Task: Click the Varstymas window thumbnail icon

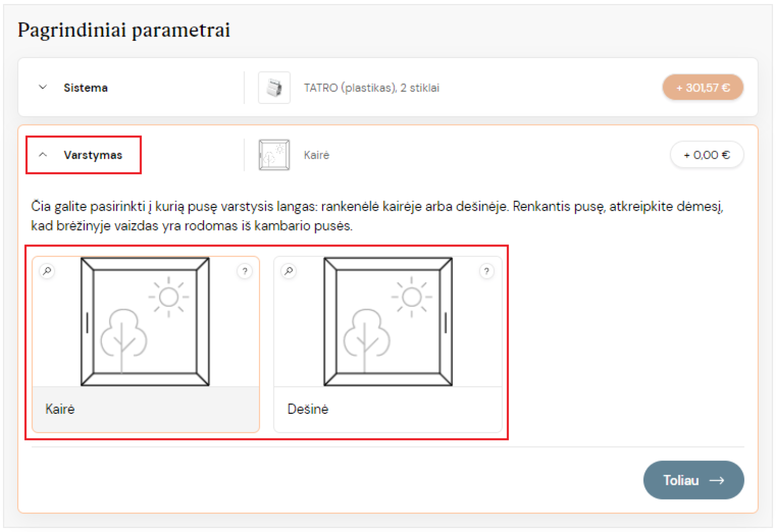Action: click(x=274, y=155)
